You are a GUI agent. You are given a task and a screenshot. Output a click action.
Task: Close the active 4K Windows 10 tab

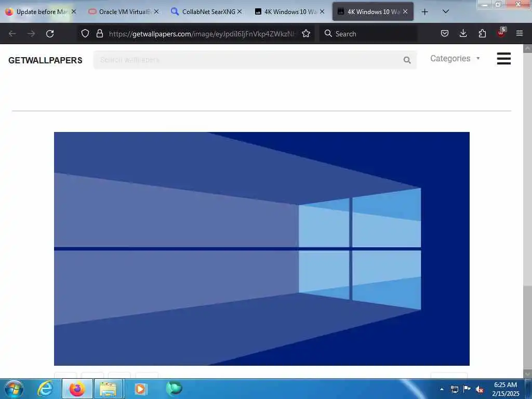pyautogui.click(x=405, y=11)
